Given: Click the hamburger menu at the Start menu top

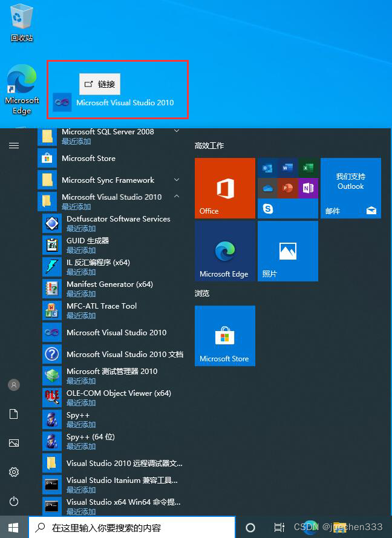Looking at the screenshot, I should pos(14,146).
